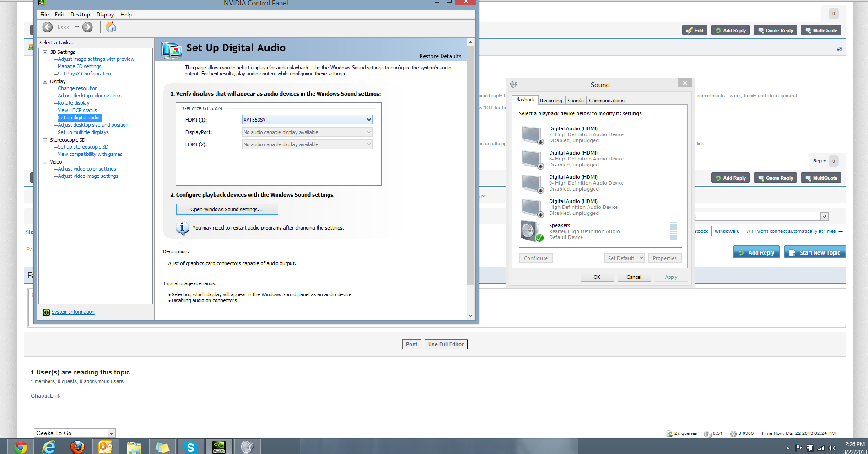Select Set up multiple displays
This screenshot has width=868, height=454.
(x=83, y=132)
